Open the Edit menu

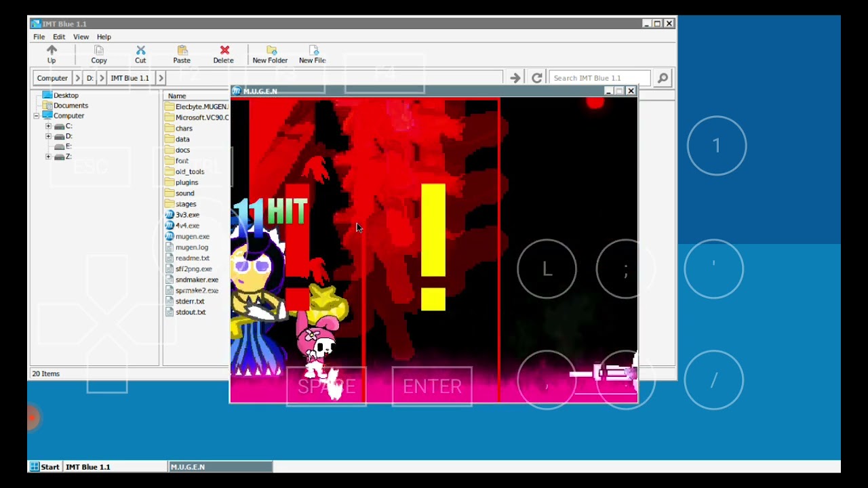click(x=59, y=37)
